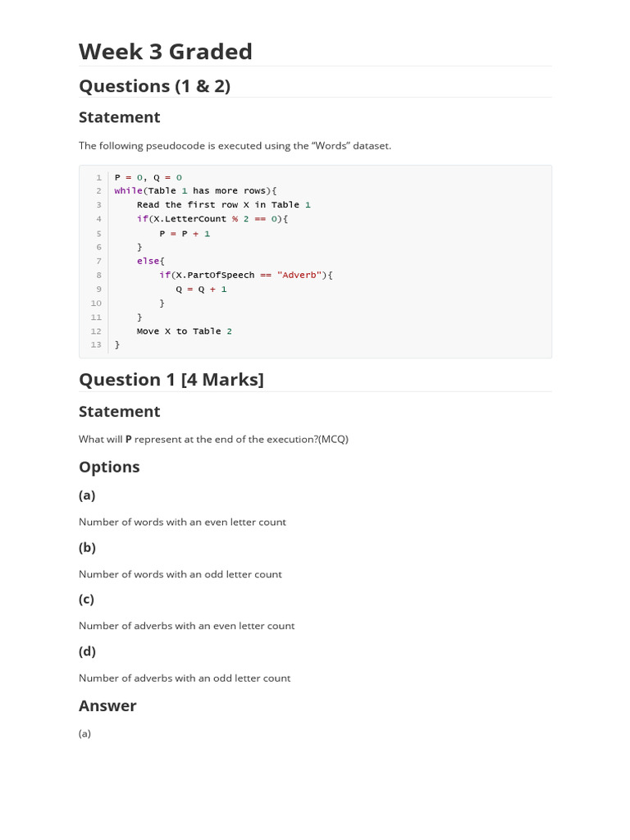Click code line "P = 0, Q = 0"
Screen dimensions: 630x840
point(148,177)
